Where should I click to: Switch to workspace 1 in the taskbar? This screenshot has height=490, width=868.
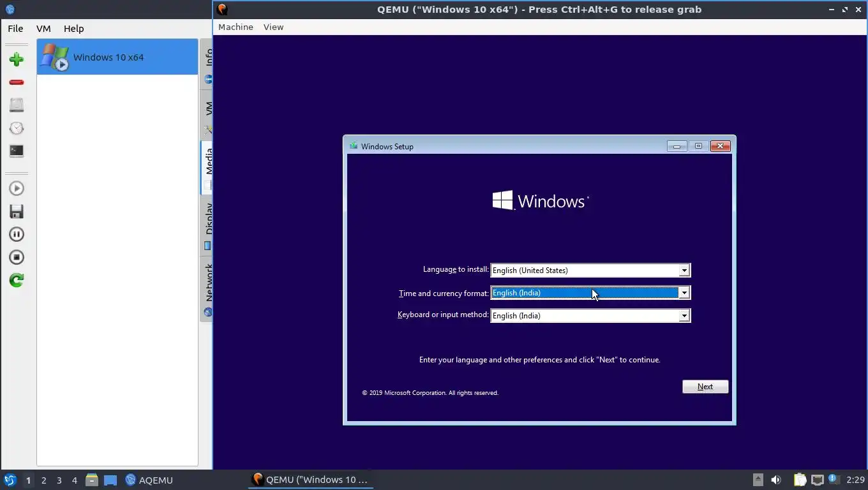coord(28,480)
